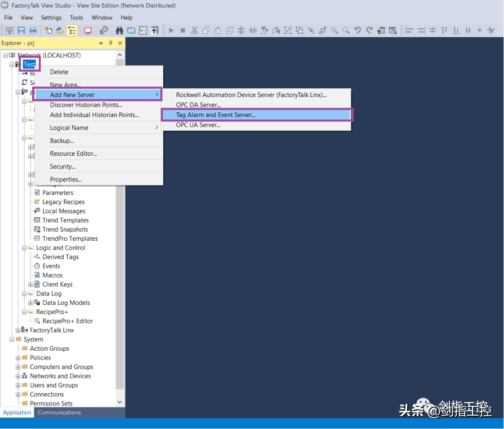
Task: Expand the FactoryTalk Linx tree node
Action: (x=18, y=330)
